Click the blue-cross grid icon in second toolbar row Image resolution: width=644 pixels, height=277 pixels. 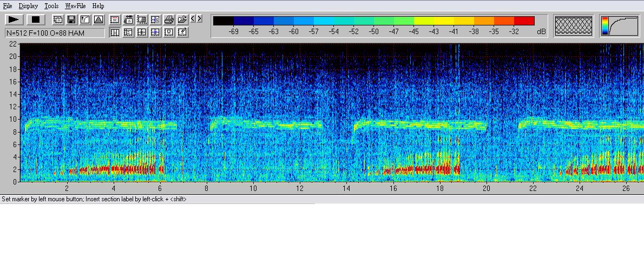[x=155, y=32]
